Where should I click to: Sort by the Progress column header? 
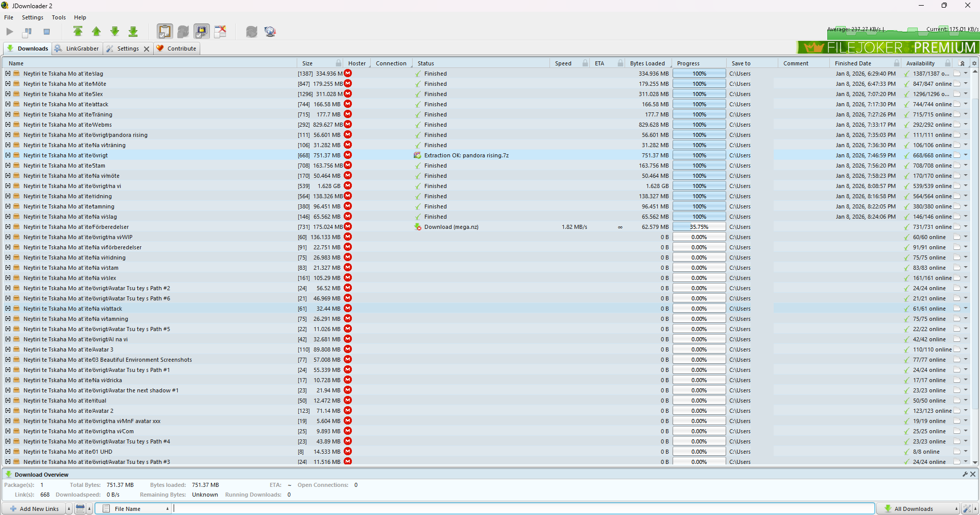click(x=699, y=63)
